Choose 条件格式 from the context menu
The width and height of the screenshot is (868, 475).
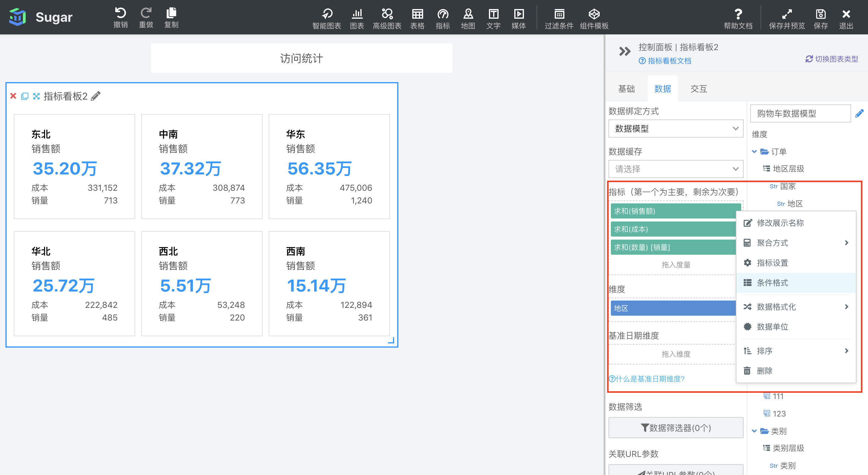click(x=796, y=283)
